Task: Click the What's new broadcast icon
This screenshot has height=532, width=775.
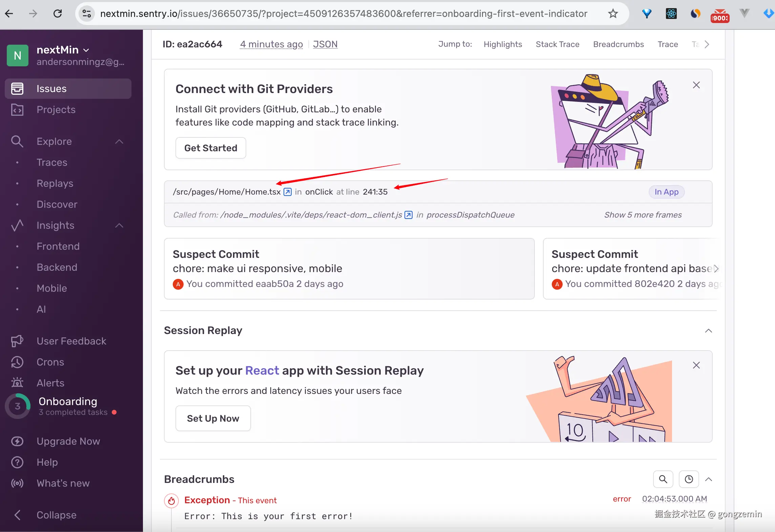Action: pos(17,483)
